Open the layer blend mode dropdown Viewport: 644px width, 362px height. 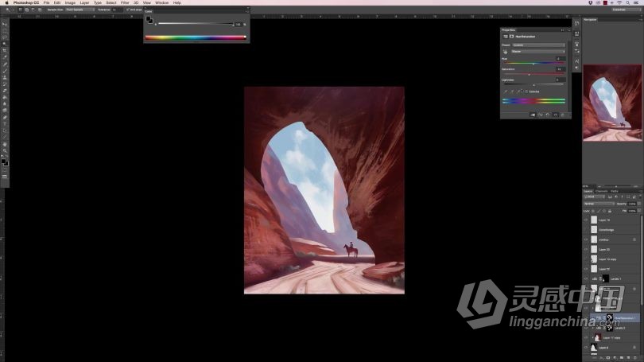[599, 204]
